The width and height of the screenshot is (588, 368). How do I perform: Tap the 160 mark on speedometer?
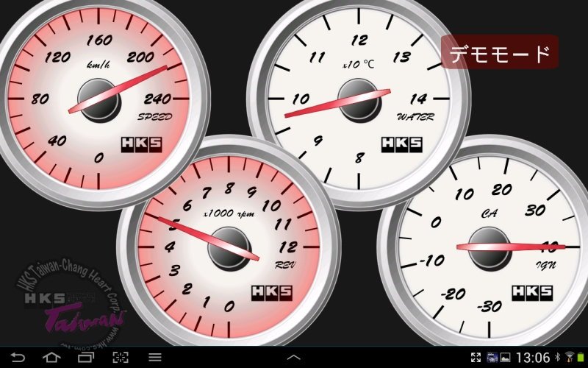coord(99,40)
